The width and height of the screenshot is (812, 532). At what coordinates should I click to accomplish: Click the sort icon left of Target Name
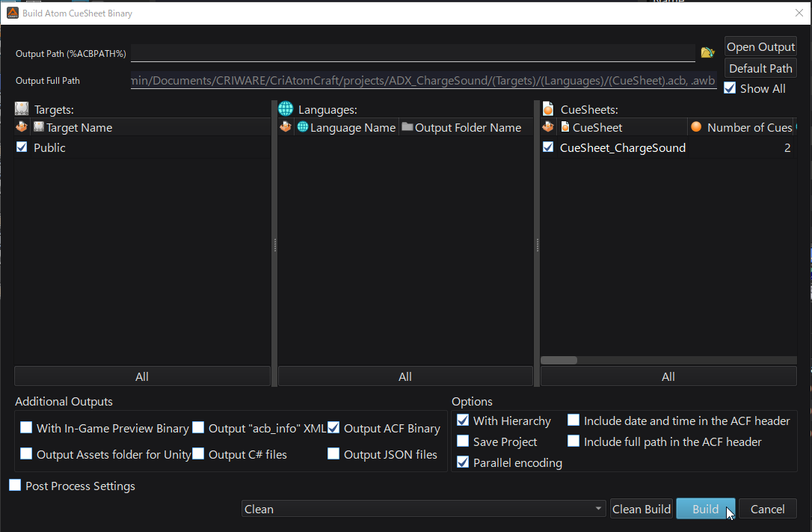pyautogui.click(x=22, y=127)
